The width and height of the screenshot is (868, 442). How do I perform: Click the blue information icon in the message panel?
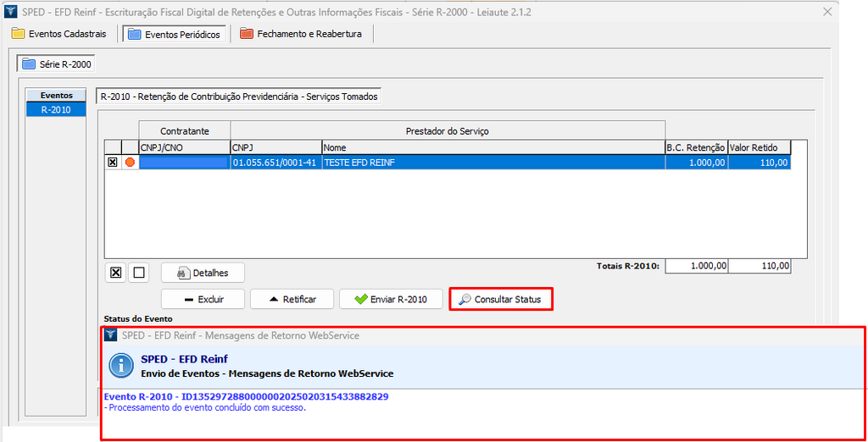121,366
